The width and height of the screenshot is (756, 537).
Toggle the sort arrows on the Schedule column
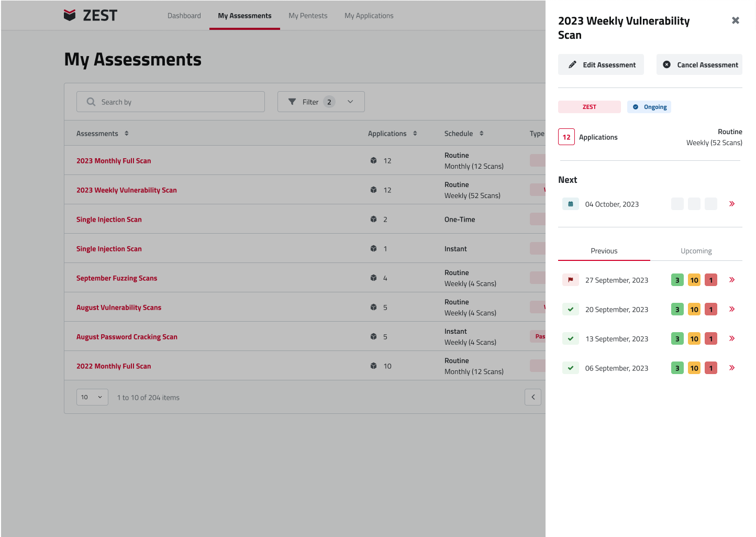[x=481, y=133]
